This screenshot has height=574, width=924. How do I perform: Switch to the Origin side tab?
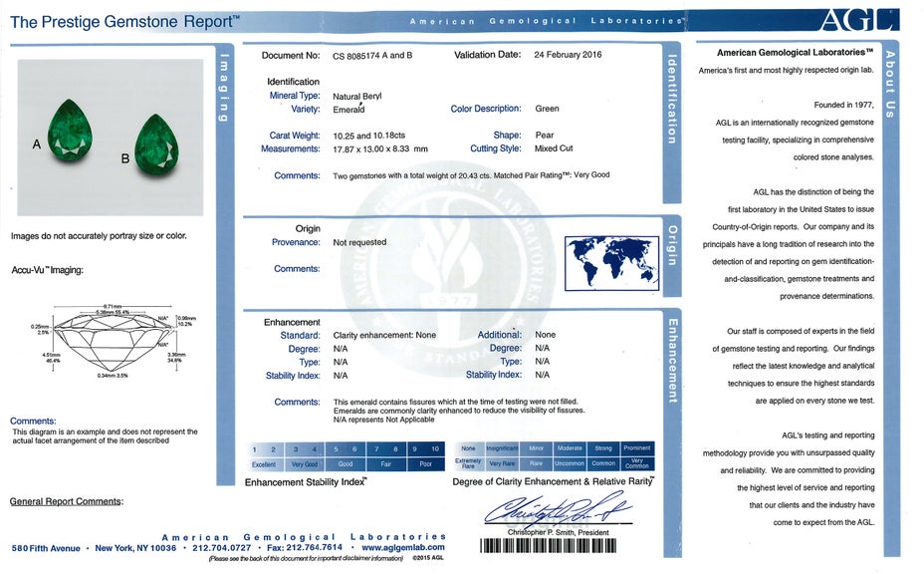tap(672, 245)
